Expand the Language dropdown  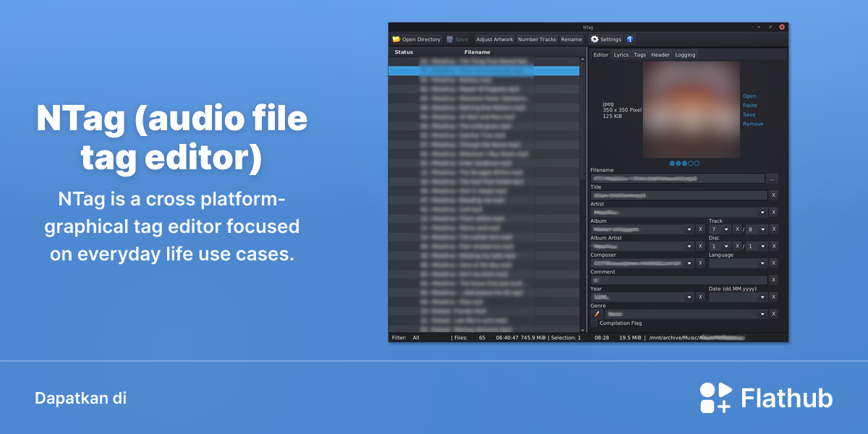pyautogui.click(x=762, y=263)
